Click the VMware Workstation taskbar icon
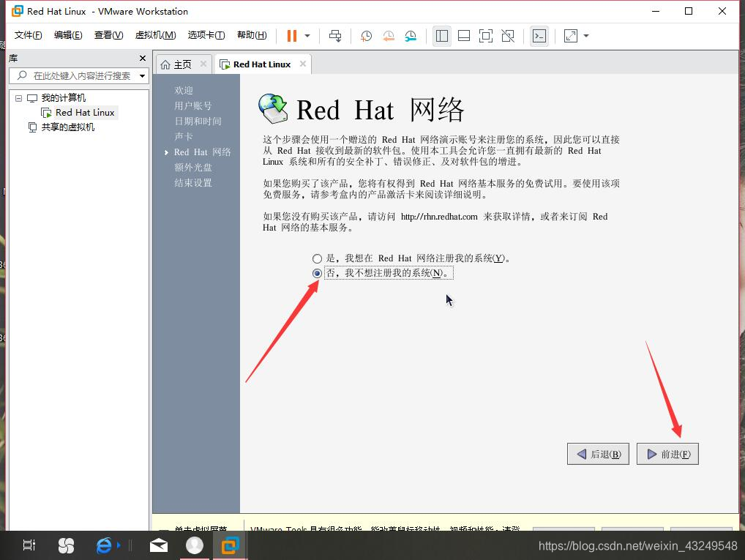Viewport: 745px width, 560px height. (230, 545)
